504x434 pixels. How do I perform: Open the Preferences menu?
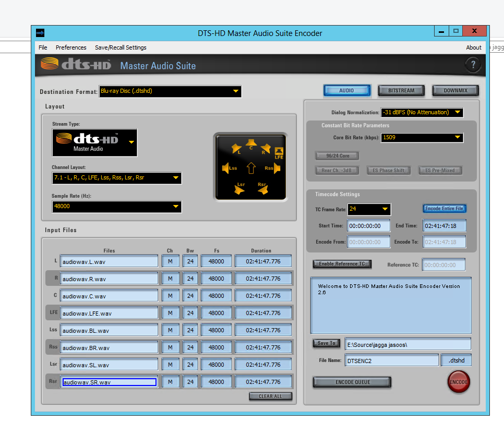point(71,47)
